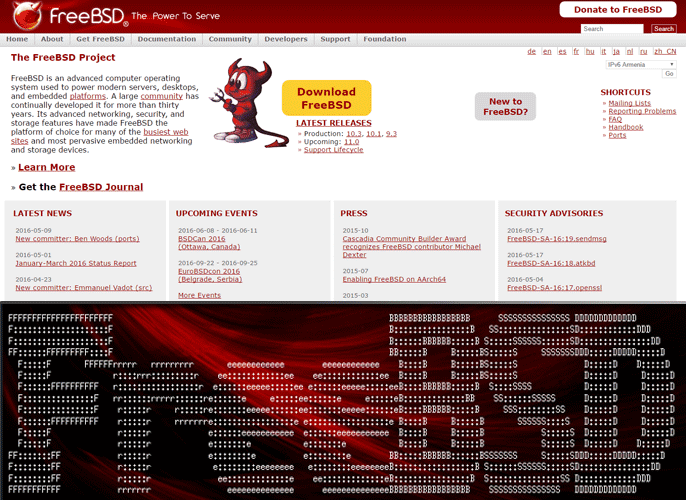Click the More Events link
The height and width of the screenshot is (500, 686).
[199, 295]
